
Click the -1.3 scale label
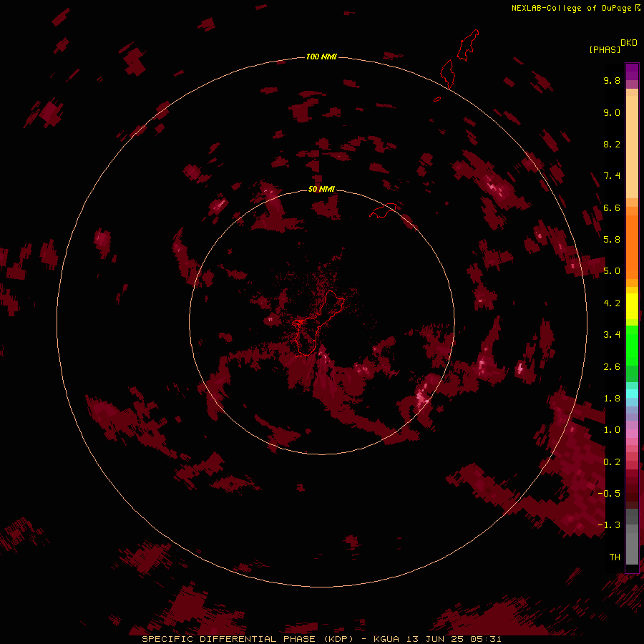609,525
